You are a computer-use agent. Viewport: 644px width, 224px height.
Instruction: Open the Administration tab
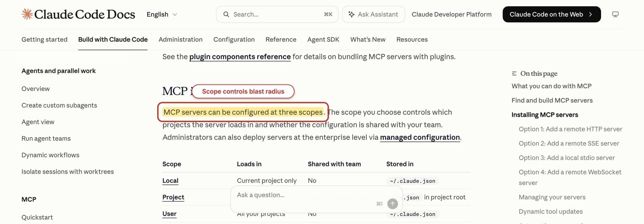[x=180, y=39]
